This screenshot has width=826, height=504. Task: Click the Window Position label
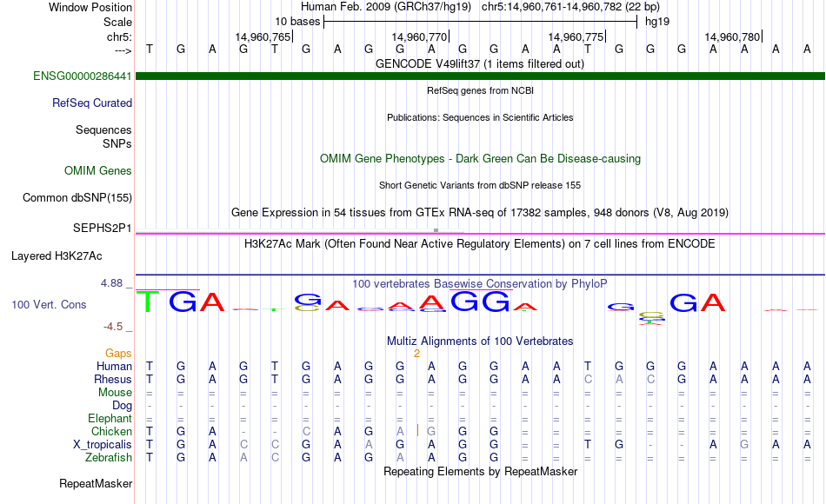click(x=90, y=7)
